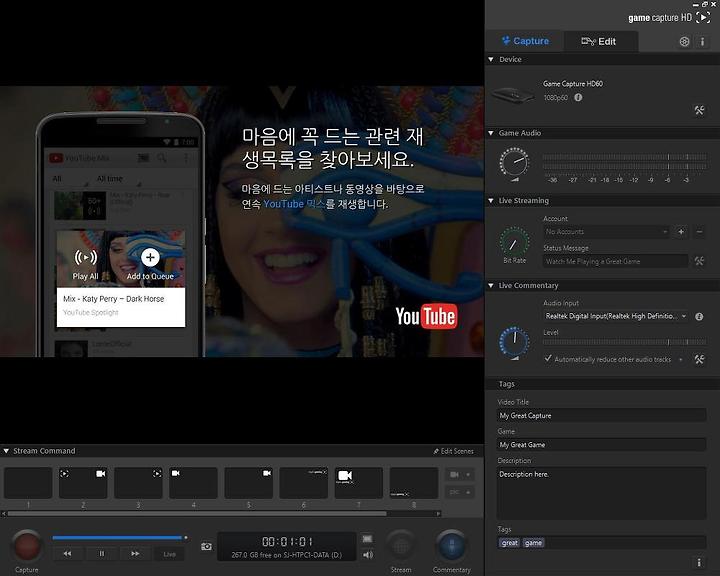This screenshot has width=720, height=576.
Task: Show info for Realtek audio input
Action: point(699,316)
